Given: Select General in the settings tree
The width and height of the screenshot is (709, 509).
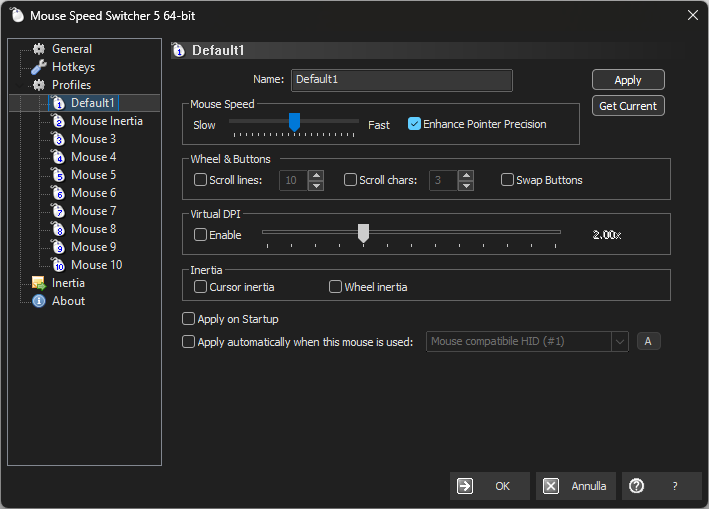Looking at the screenshot, I should click(72, 49).
